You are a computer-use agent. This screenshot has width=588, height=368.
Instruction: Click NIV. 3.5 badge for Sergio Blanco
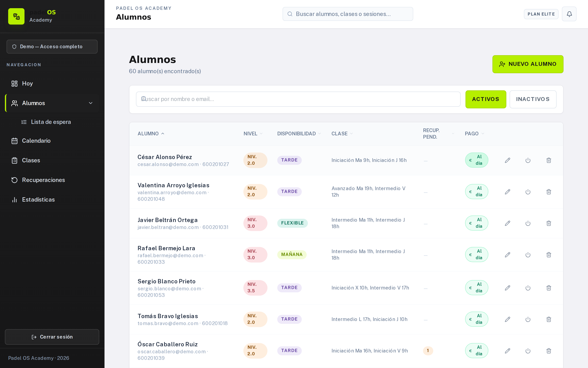pyautogui.click(x=255, y=288)
